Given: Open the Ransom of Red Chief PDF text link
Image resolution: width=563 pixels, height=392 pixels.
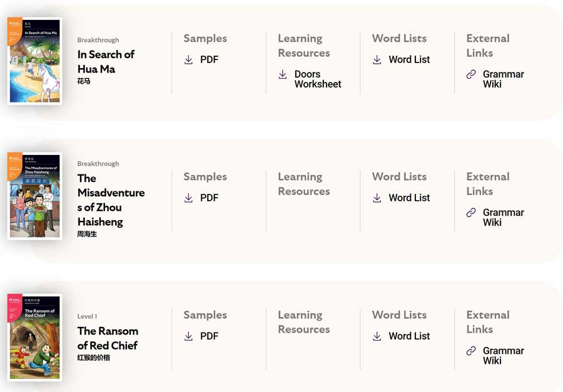Looking at the screenshot, I should click(x=209, y=336).
